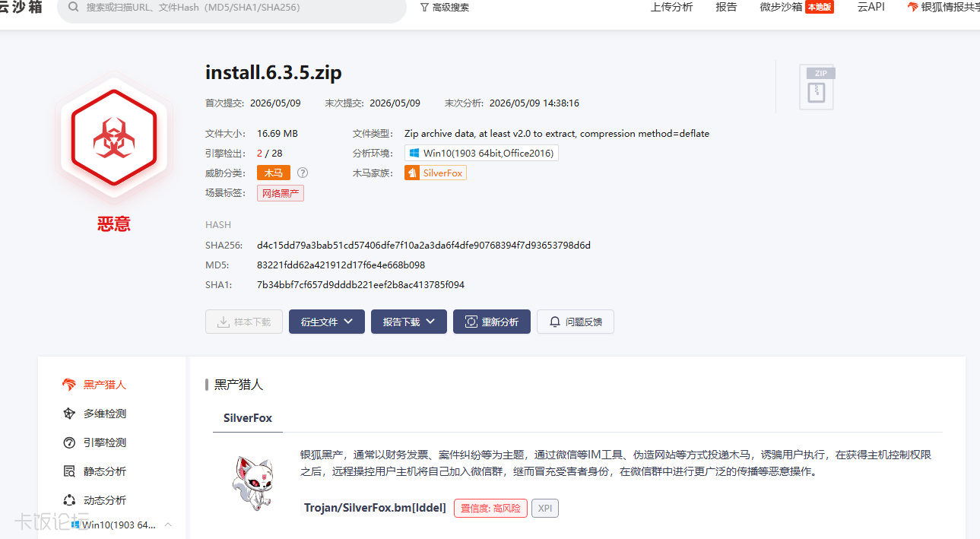Click the 问题反馈 bell button

click(576, 322)
